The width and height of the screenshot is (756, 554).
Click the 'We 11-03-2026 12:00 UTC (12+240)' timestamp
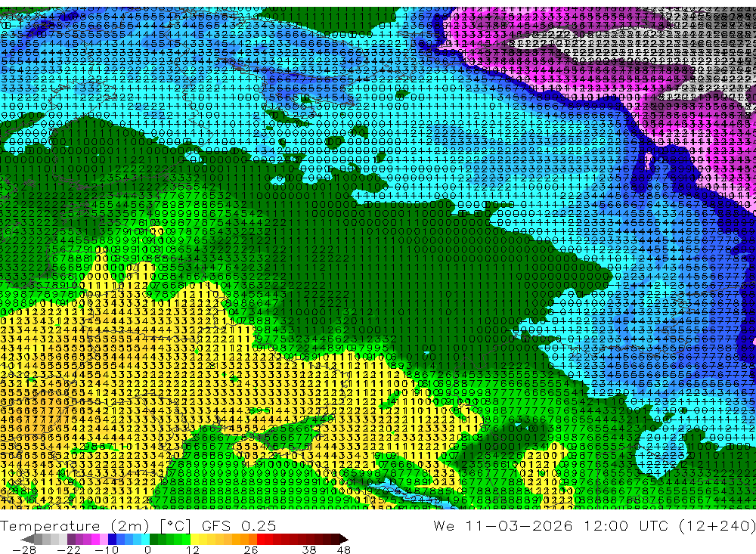[x=594, y=526]
